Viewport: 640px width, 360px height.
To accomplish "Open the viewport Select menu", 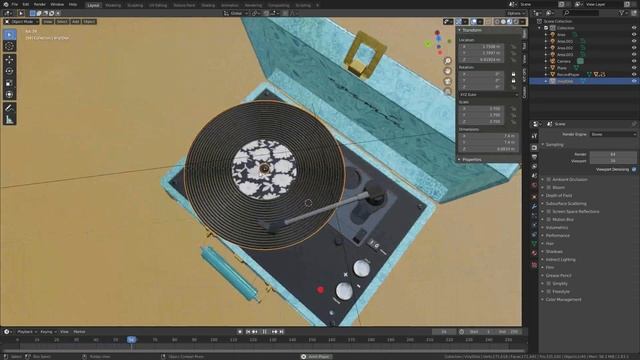I will pos(62,22).
